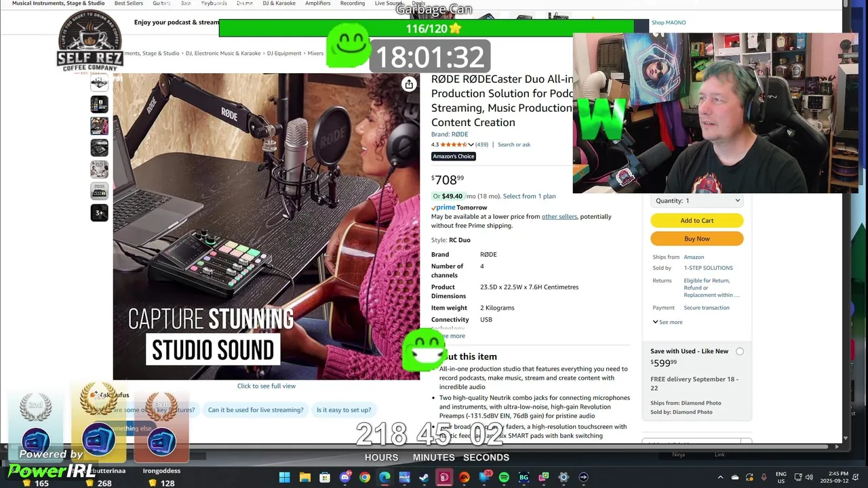Click the Add to Cart button
Image resolution: width=868 pixels, height=488 pixels.
coord(697,220)
